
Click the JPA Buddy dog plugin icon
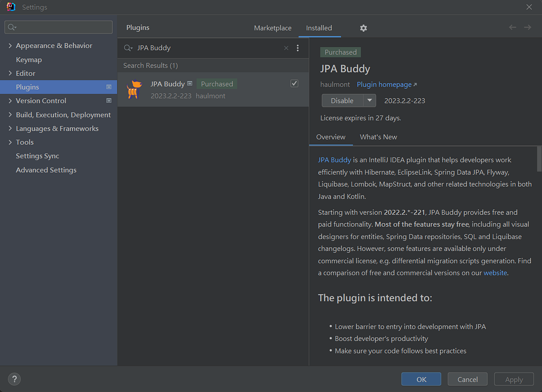coord(134,89)
